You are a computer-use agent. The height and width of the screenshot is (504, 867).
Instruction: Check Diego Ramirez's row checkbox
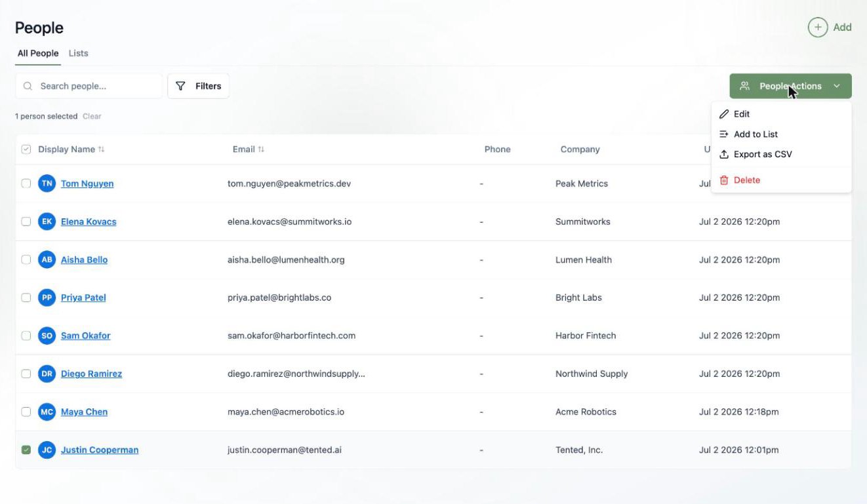click(x=26, y=374)
